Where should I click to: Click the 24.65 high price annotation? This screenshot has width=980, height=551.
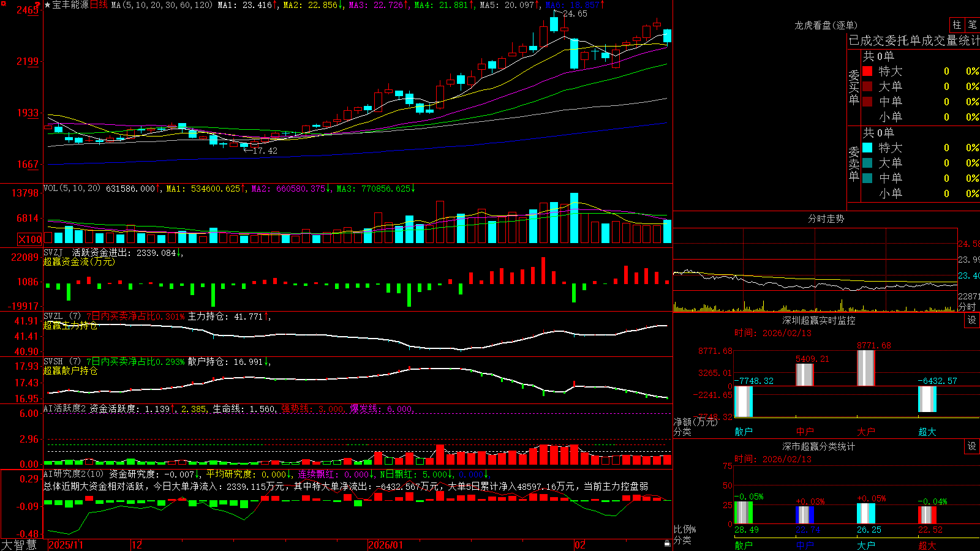pyautogui.click(x=575, y=13)
